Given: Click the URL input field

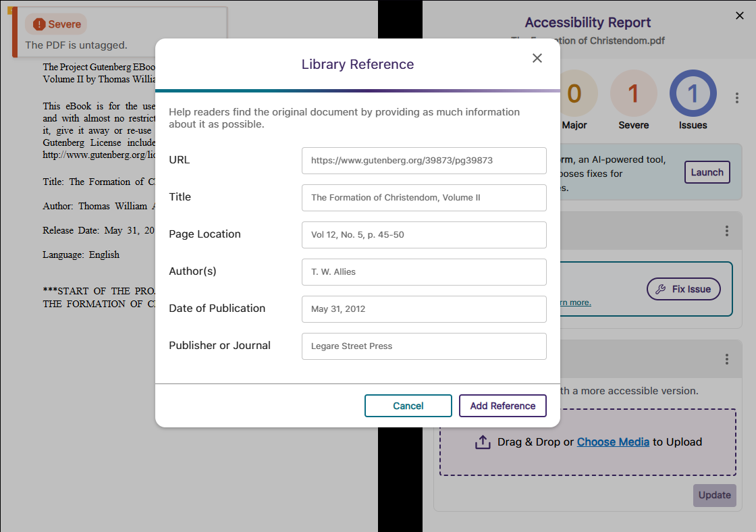Looking at the screenshot, I should pyautogui.click(x=424, y=161).
